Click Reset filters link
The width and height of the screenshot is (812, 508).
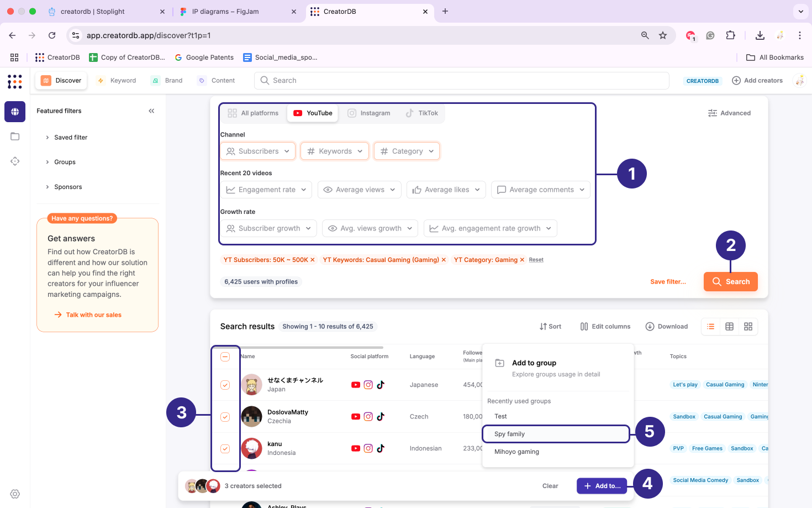point(536,260)
